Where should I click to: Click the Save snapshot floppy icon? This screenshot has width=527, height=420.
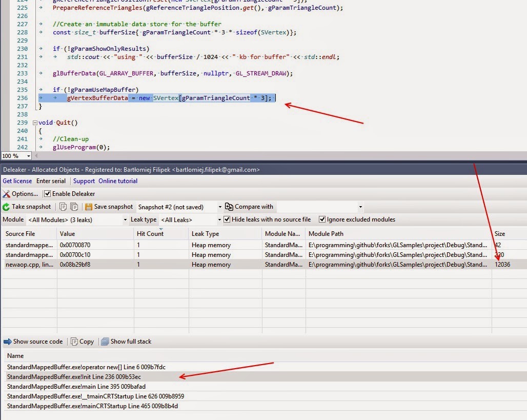pos(89,207)
